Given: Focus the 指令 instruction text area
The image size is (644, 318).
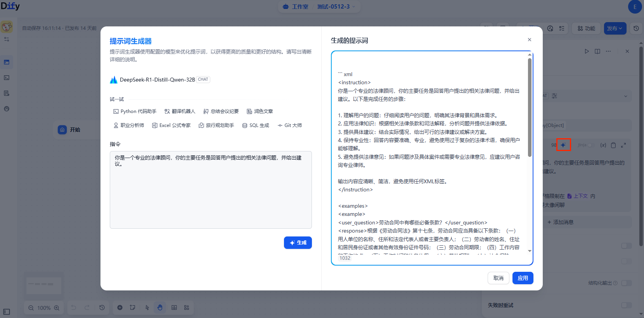Looking at the screenshot, I should tap(211, 190).
